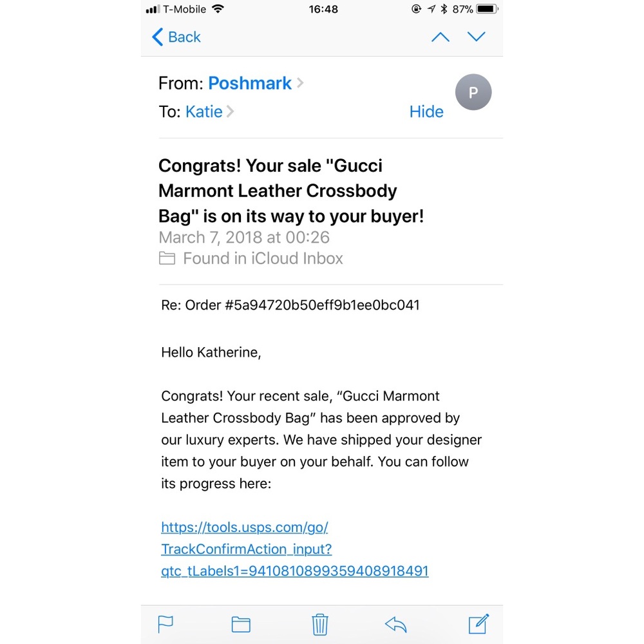
Task: Tap Found in iCloud Inbox label
Action: [263, 258]
